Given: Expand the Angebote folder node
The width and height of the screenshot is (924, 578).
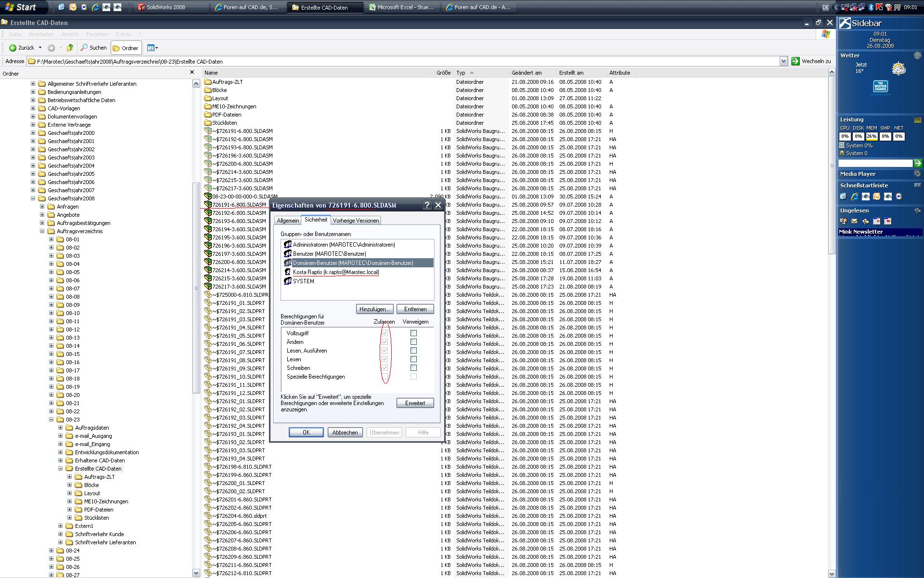Looking at the screenshot, I should tap(42, 215).
